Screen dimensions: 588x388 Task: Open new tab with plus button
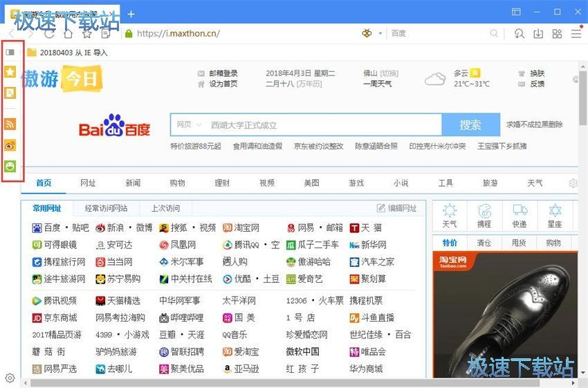131,15
